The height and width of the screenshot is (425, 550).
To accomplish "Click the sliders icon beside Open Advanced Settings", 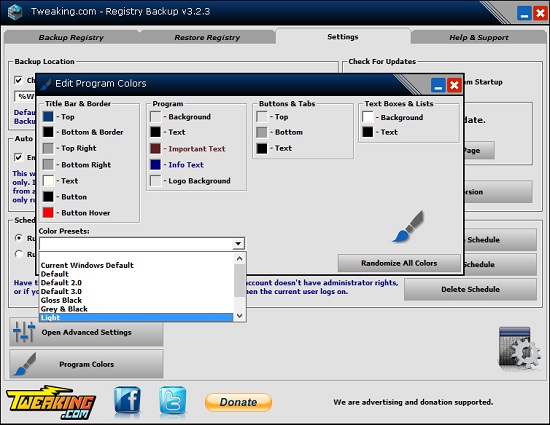I will pyautogui.click(x=24, y=332).
